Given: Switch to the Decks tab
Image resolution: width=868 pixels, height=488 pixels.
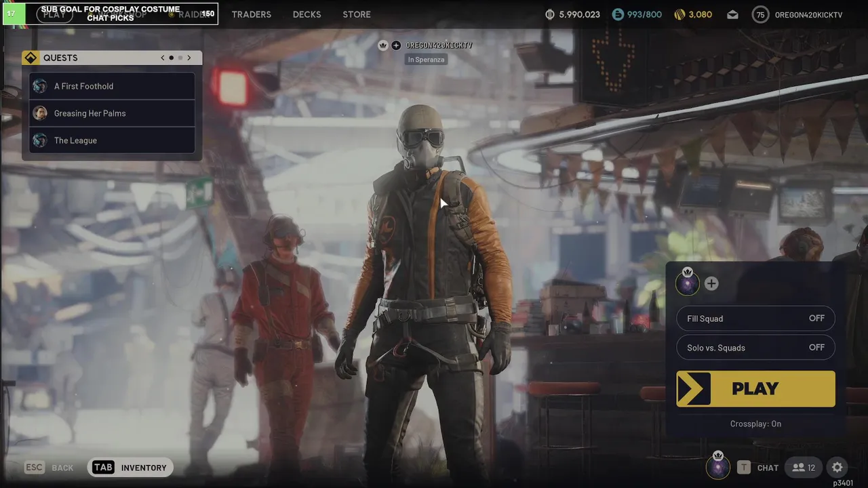Looking at the screenshot, I should [x=307, y=14].
